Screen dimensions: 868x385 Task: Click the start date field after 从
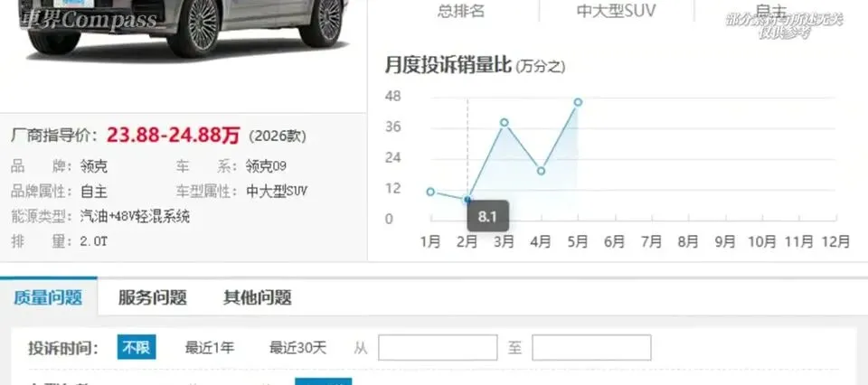click(438, 347)
